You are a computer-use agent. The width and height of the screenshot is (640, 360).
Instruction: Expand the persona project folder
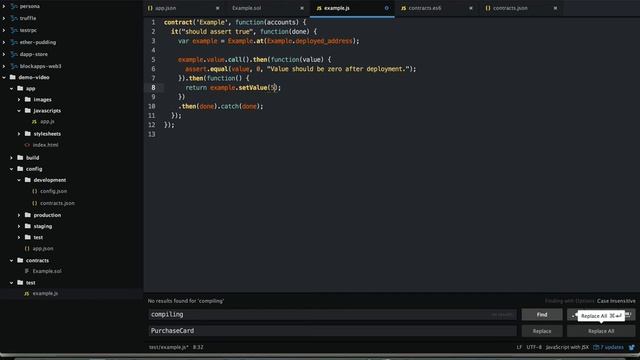(4, 6)
